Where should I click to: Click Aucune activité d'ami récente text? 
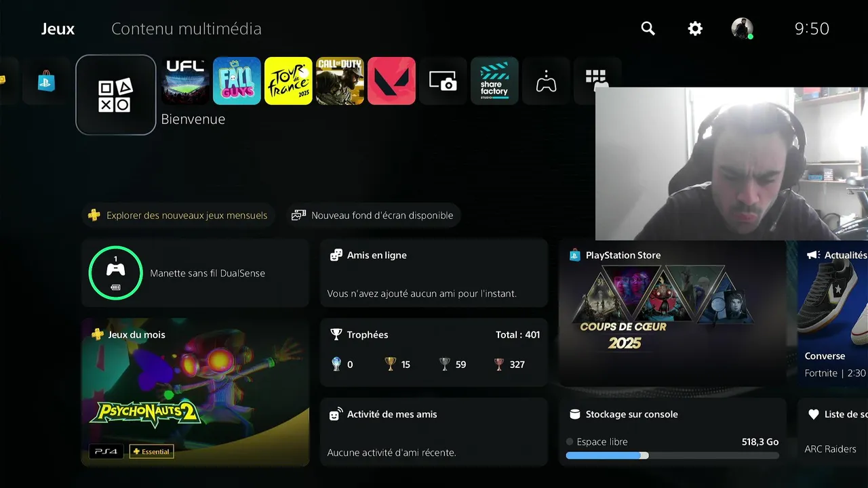click(392, 453)
